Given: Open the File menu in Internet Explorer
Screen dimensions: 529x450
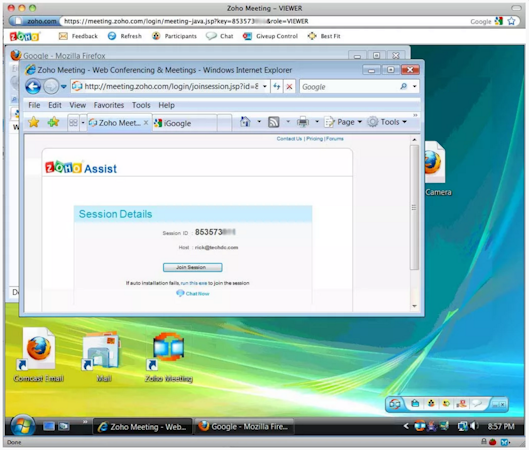Looking at the screenshot, I should (34, 105).
